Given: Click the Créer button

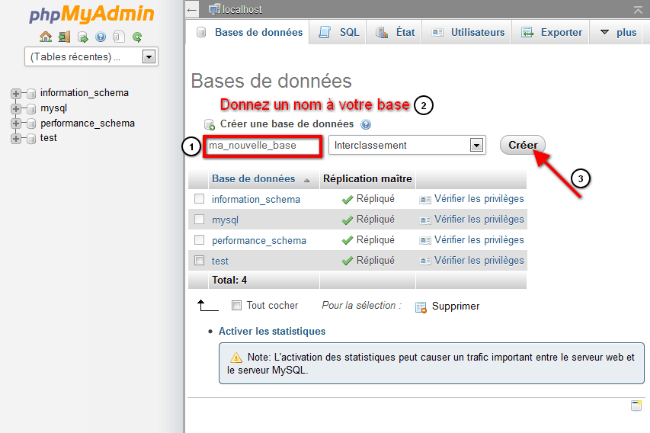Looking at the screenshot, I should (523, 145).
